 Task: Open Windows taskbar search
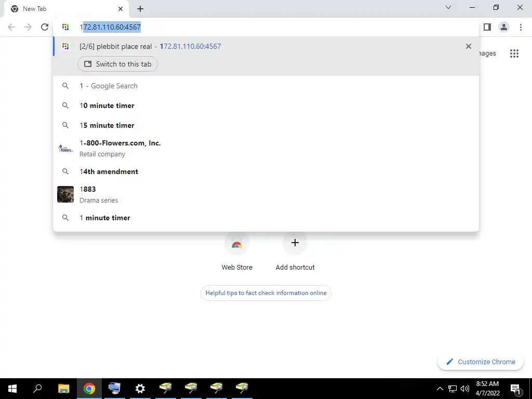[37, 389]
